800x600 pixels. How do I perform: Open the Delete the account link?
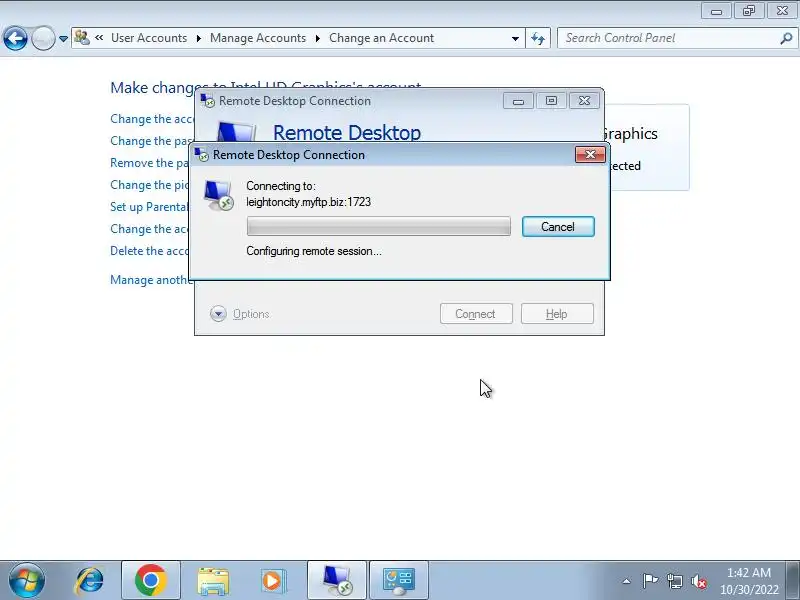pyautogui.click(x=149, y=251)
